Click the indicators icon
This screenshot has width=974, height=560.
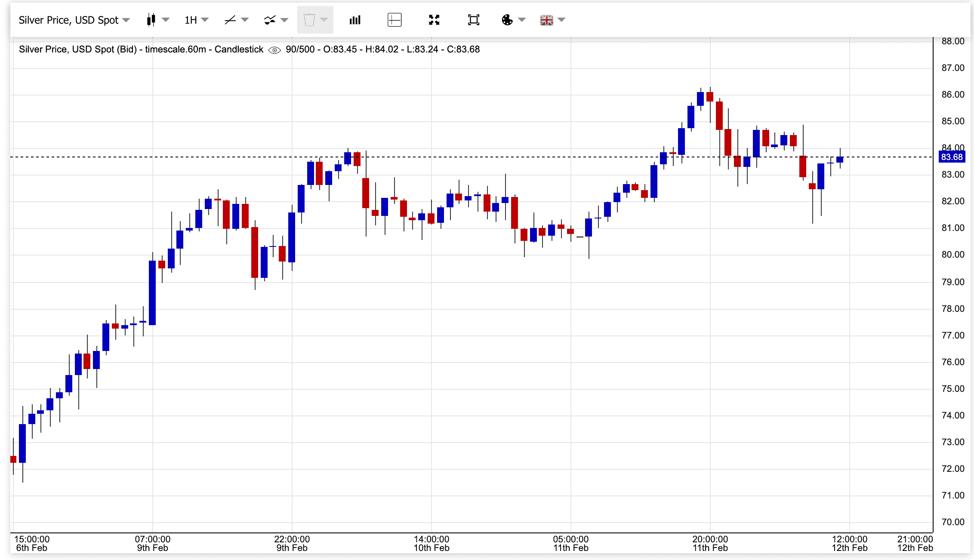[x=270, y=20]
